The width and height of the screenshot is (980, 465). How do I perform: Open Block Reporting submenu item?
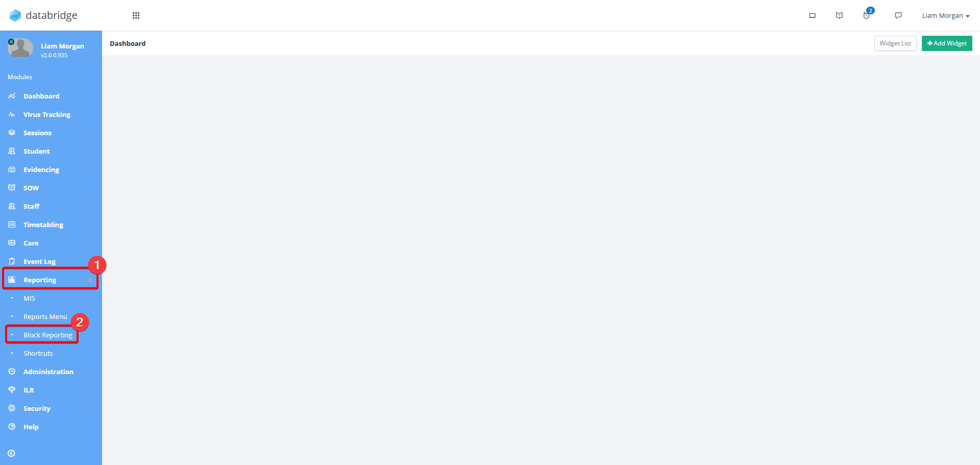point(48,335)
